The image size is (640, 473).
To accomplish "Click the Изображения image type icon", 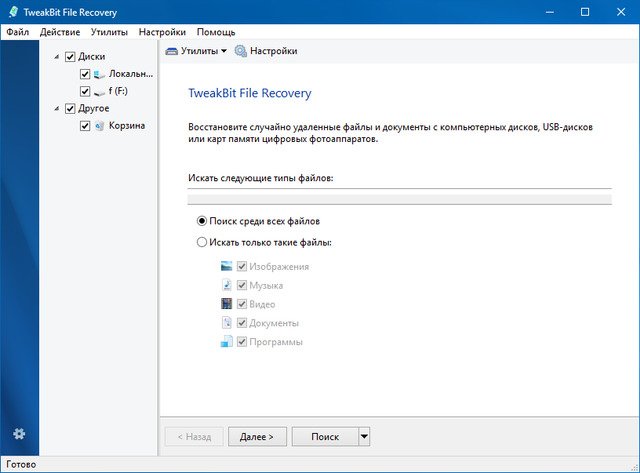I will [x=227, y=267].
